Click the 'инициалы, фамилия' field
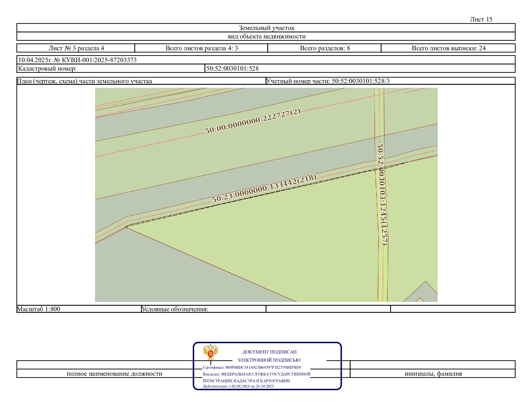The image size is (532, 411). pyautogui.click(x=433, y=374)
